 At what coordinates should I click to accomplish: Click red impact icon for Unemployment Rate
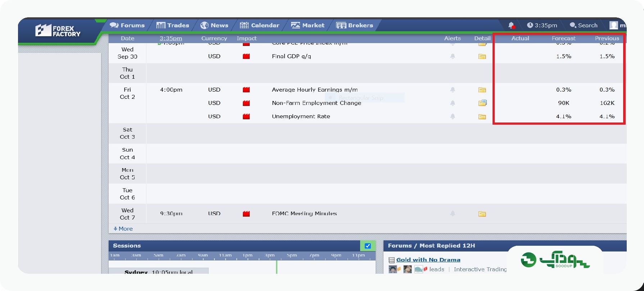point(246,116)
